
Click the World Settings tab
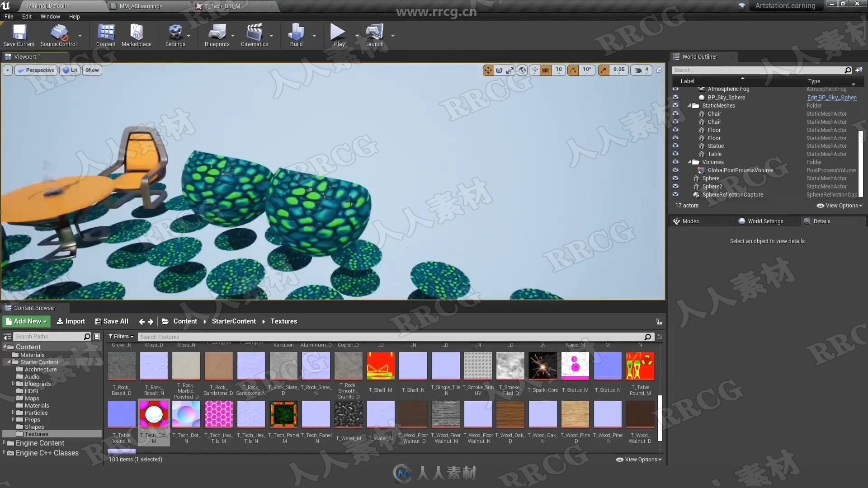[765, 221]
